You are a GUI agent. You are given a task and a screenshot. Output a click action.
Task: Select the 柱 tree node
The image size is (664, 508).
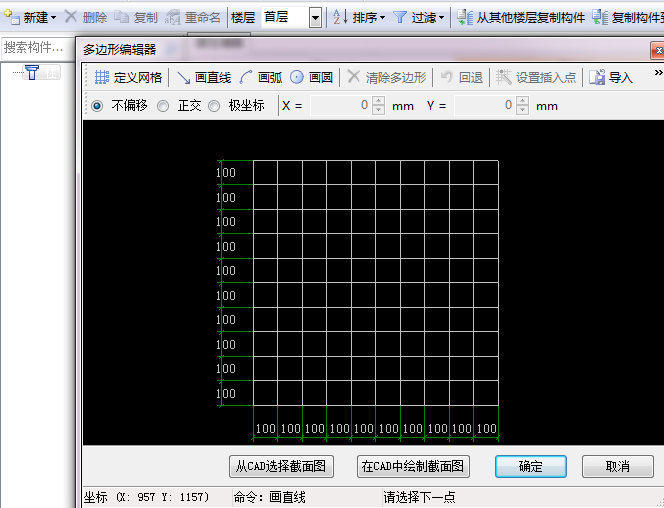tap(42, 72)
